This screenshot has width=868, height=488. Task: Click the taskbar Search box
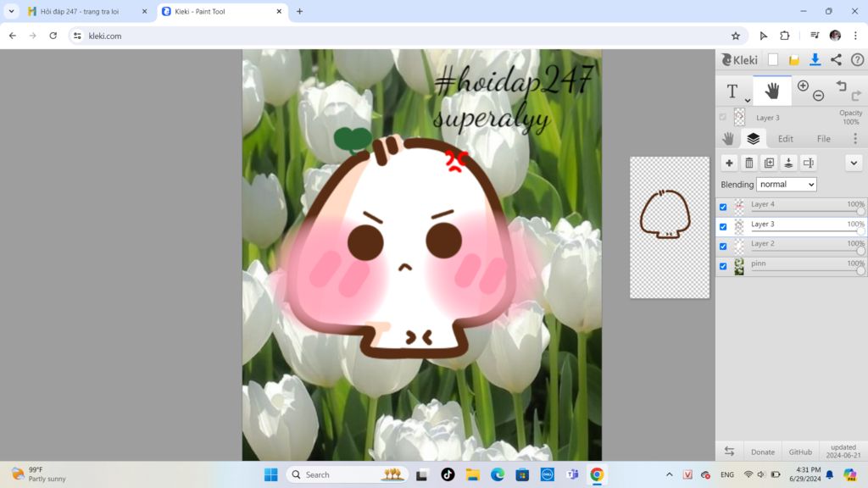[347, 474]
